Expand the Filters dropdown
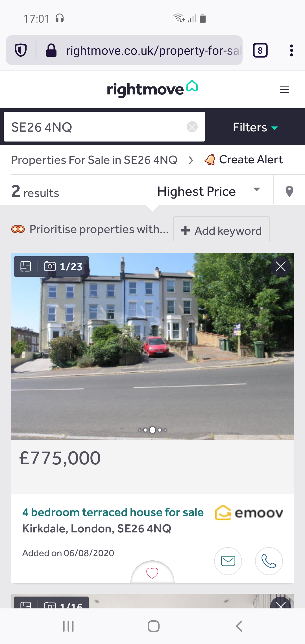 [x=255, y=127]
